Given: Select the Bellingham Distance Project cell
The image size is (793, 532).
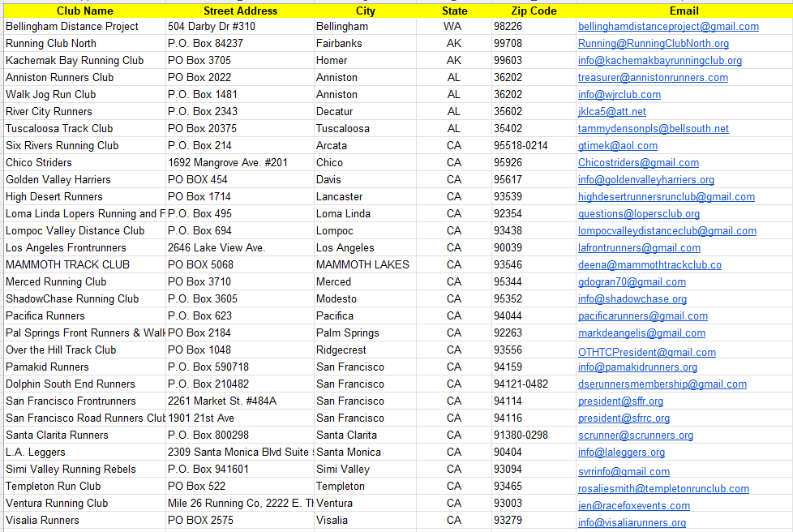Looking at the screenshot, I should (x=85, y=26).
